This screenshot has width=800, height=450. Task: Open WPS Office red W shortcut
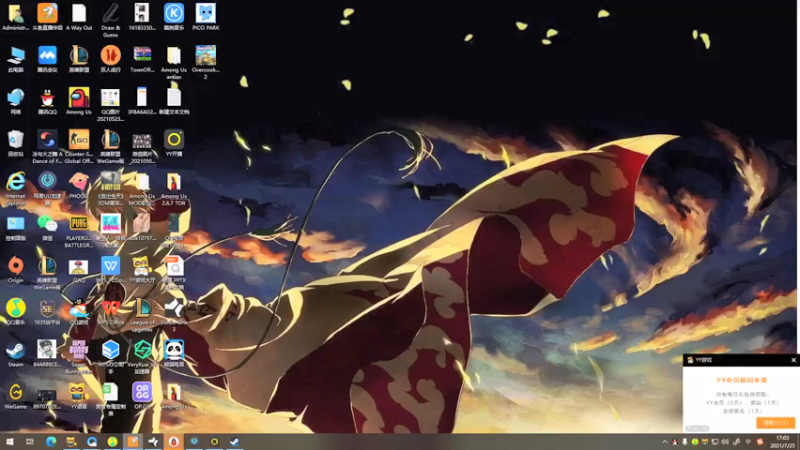point(111,311)
